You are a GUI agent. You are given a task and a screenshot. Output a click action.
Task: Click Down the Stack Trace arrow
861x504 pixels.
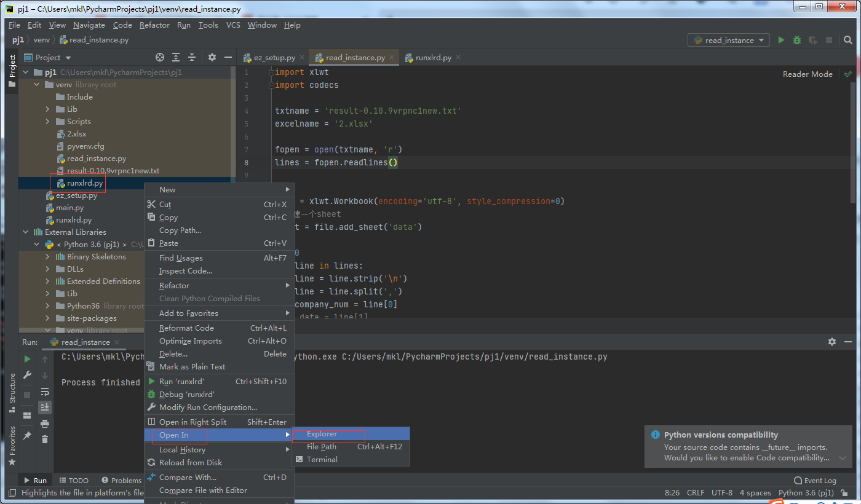coord(45,375)
